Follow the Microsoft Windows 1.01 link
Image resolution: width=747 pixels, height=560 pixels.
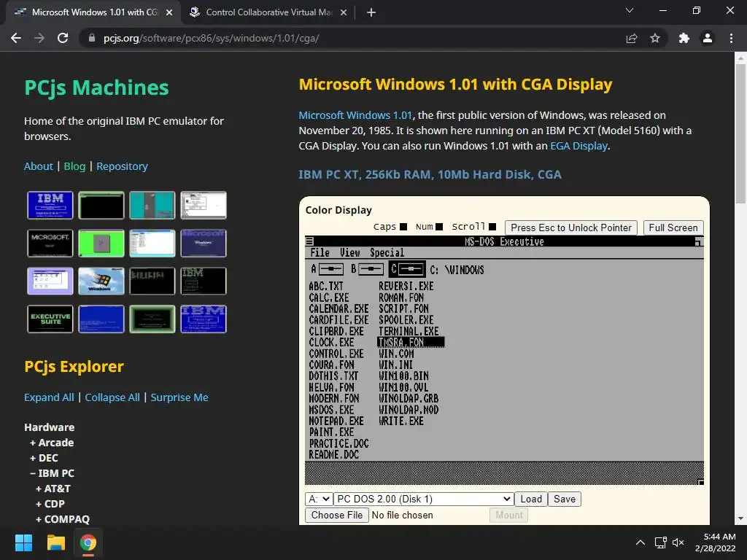click(355, 115)
